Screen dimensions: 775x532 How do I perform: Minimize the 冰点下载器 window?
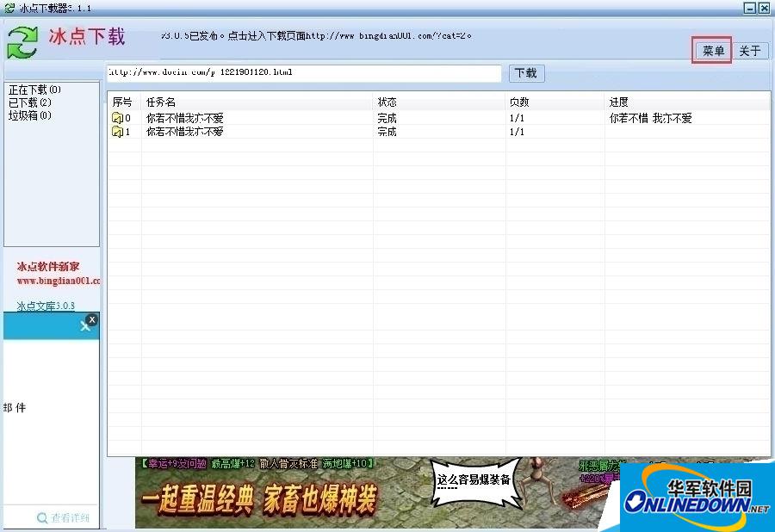[750, 8]
